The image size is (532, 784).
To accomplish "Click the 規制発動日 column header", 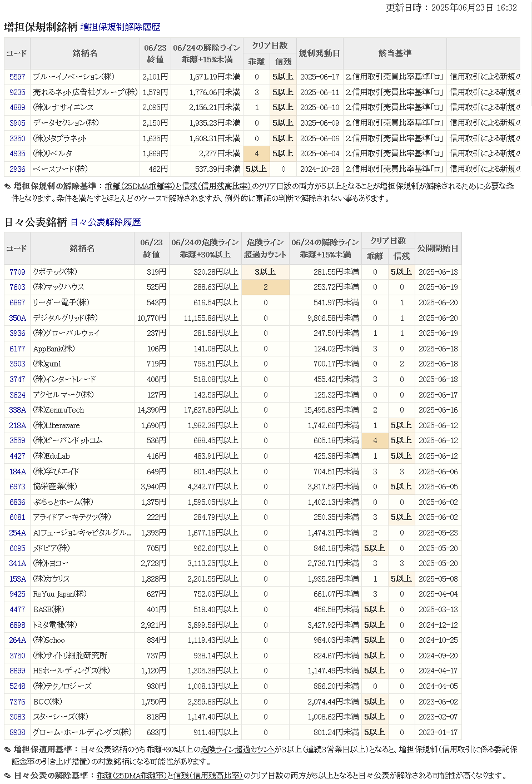I will coord(320,53).
